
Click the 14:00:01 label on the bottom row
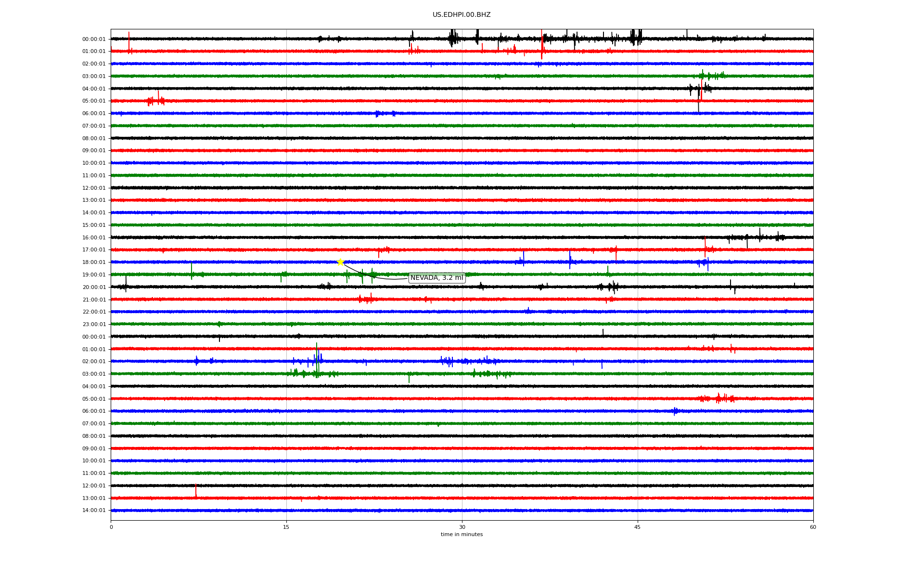tap(94, 511)
